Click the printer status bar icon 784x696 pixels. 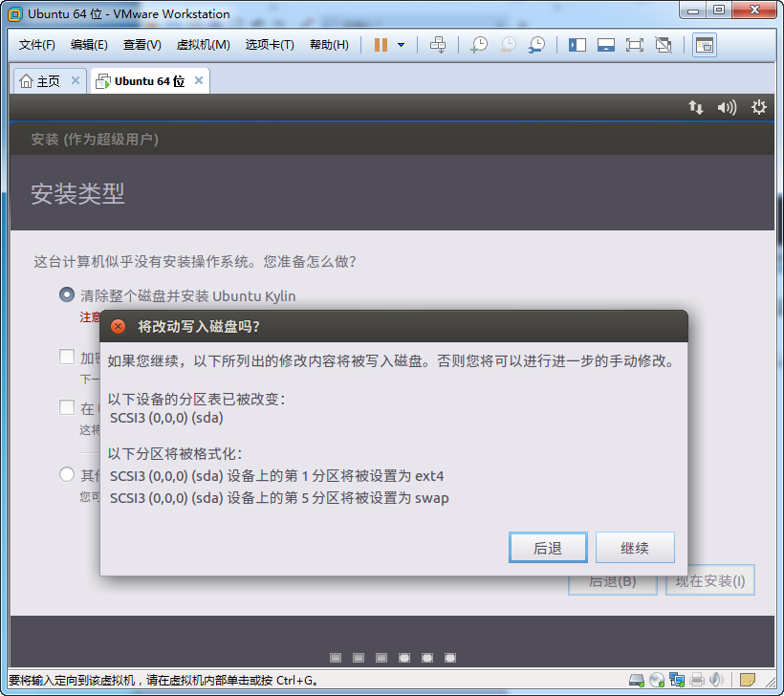697,680
